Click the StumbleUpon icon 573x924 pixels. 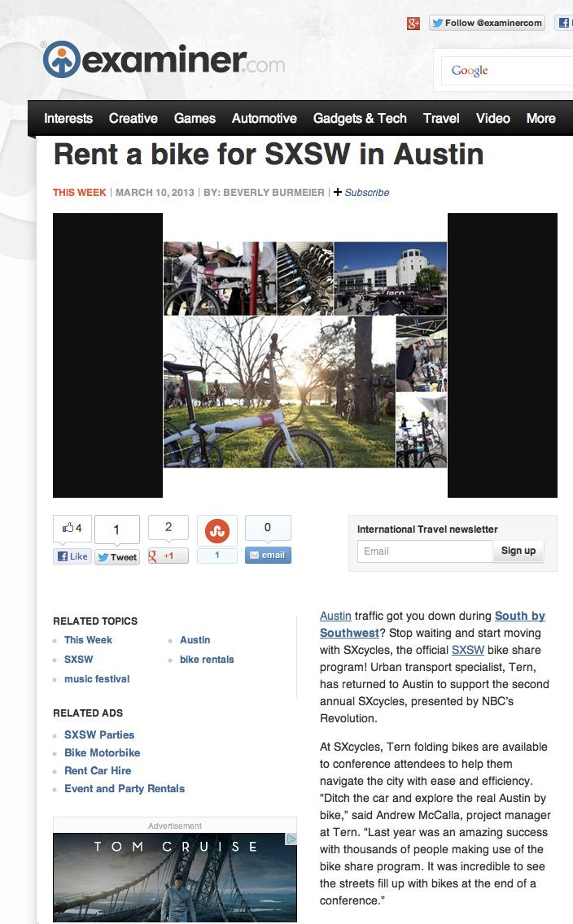click(x=217, y=531)
